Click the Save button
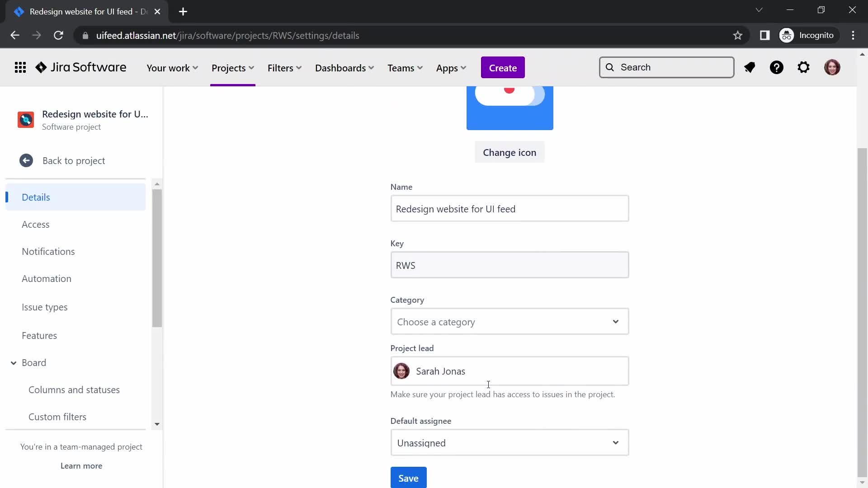 408,478
